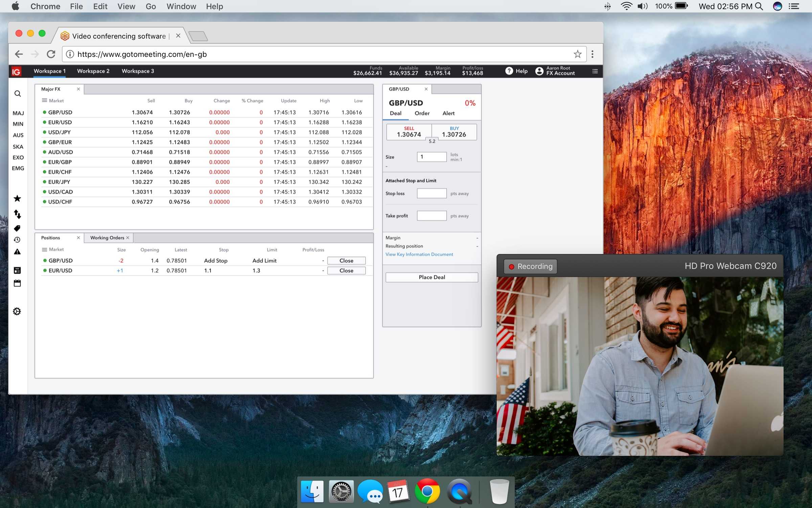Click the search magnifier in IG sidebar
The height and width of the screenshot is (508, 812).
18,93
